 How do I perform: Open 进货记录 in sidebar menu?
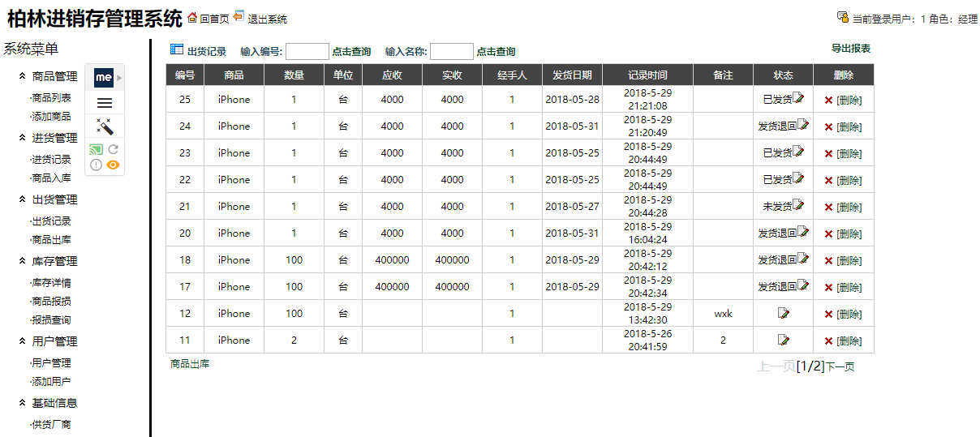51,159
